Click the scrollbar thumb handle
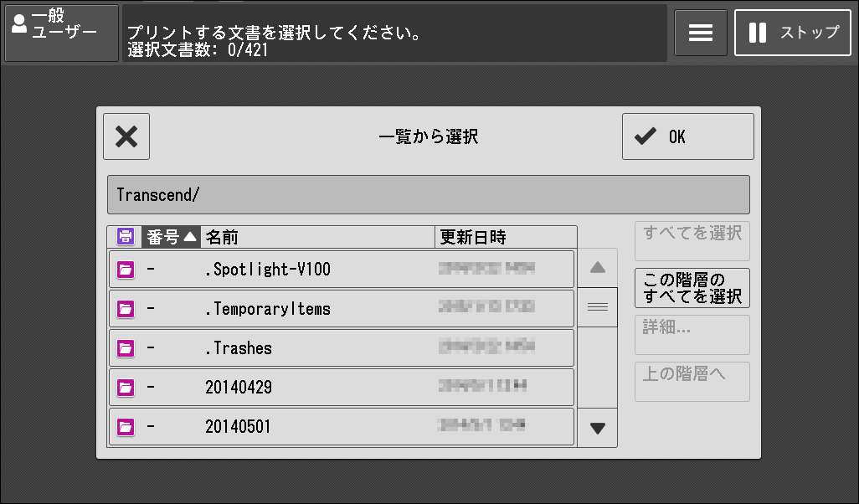The height and width of the screenshot is (504, 859). click(x=597, y=307)
